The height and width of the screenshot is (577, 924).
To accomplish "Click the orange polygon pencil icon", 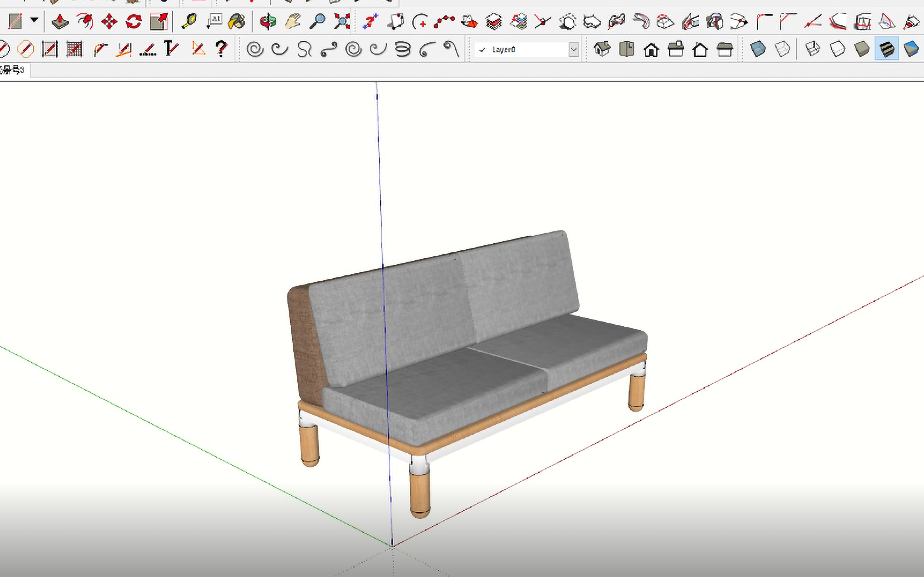I will [x=26, y=49].
